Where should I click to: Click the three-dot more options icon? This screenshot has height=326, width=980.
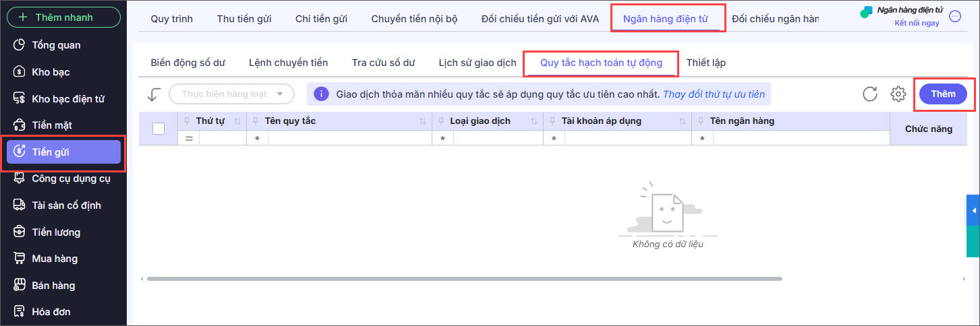pyautogui.click(x=955, y=17)
